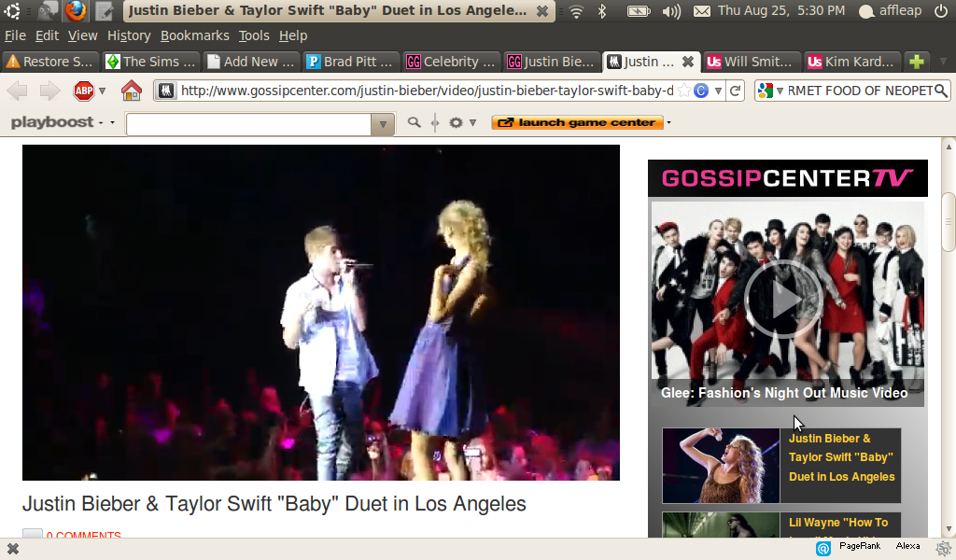Reload the page with refresh icon
956x560 pixels.
pyautogui.click(x=736, y=91)
